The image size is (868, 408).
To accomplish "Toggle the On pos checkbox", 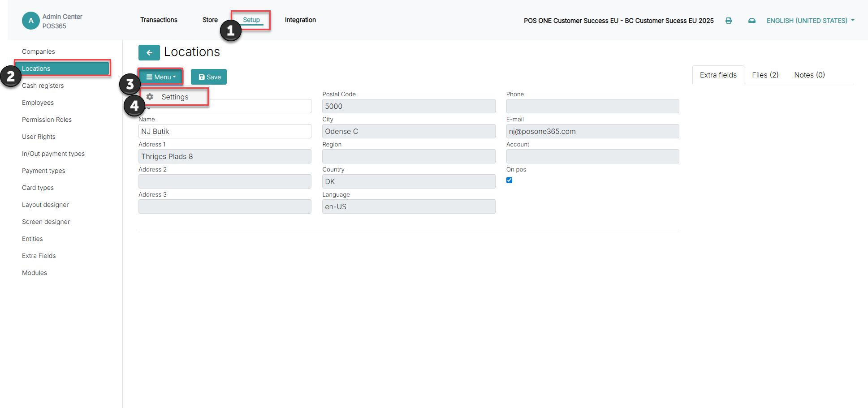I will pyautogui.click(x=509, y=180).
